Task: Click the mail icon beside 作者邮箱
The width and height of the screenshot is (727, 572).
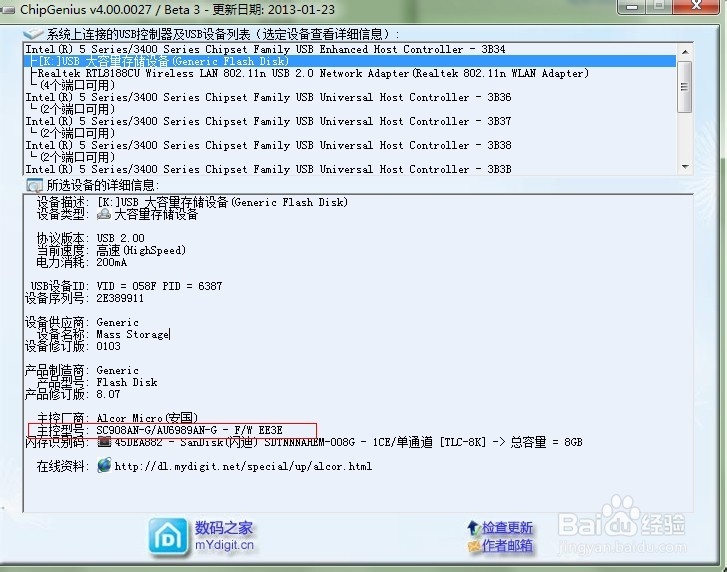Action: click(474, 546)
